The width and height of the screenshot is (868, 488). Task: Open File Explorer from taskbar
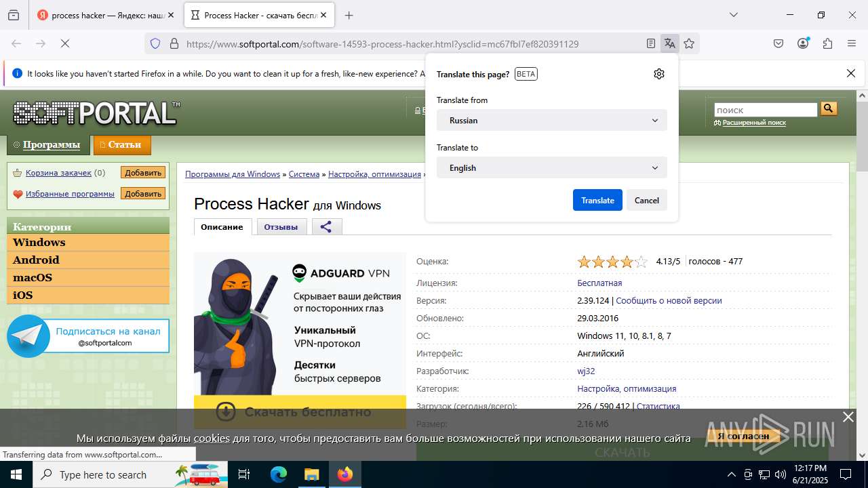click(x=311, y=474)
